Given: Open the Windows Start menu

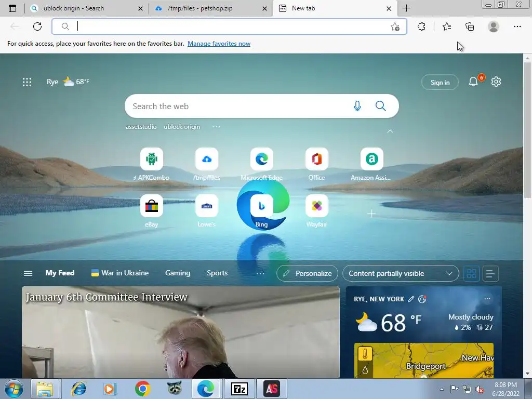Looking at the screenshot, I should 14,389.
